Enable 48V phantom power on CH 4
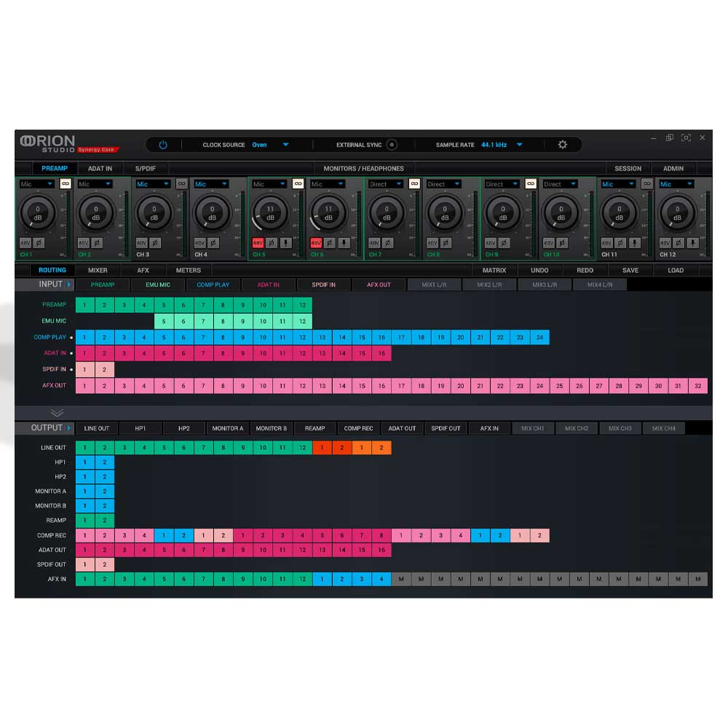 tap(199, 243)
